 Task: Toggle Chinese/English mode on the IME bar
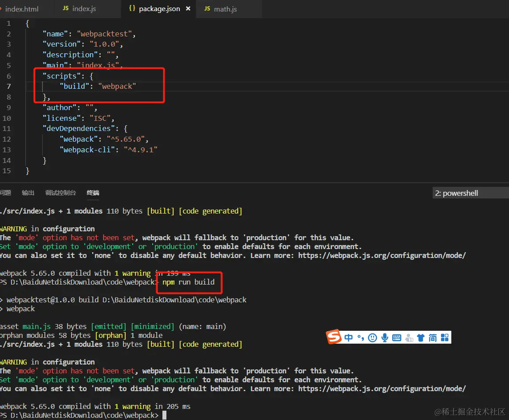[348, 338]
